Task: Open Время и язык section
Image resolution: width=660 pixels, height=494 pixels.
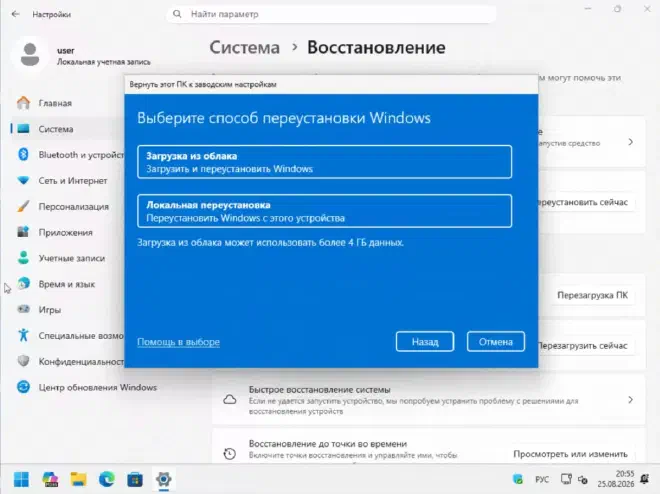Action: pos(67,284)
